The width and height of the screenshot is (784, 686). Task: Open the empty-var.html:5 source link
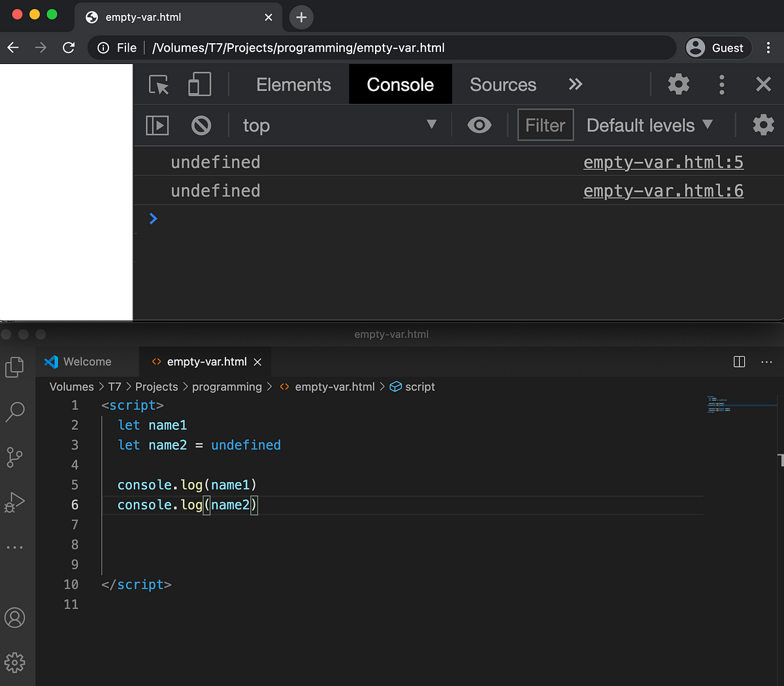[x=663, y=162]
